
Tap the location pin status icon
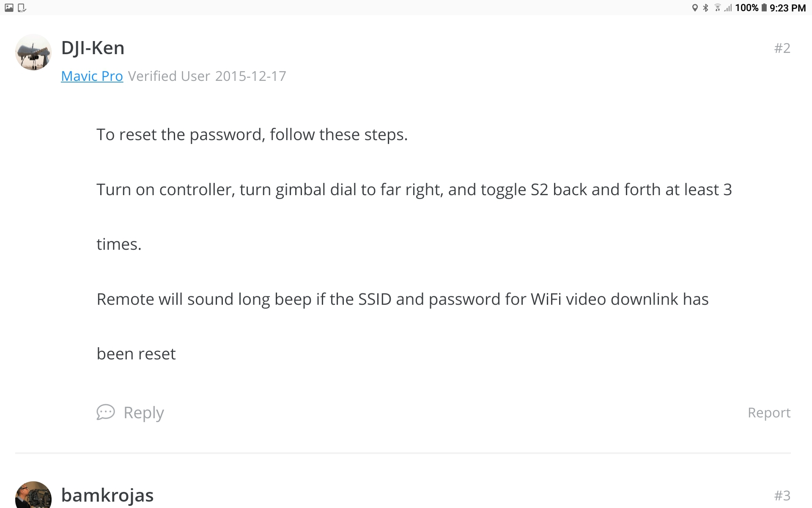click(694, 8)
